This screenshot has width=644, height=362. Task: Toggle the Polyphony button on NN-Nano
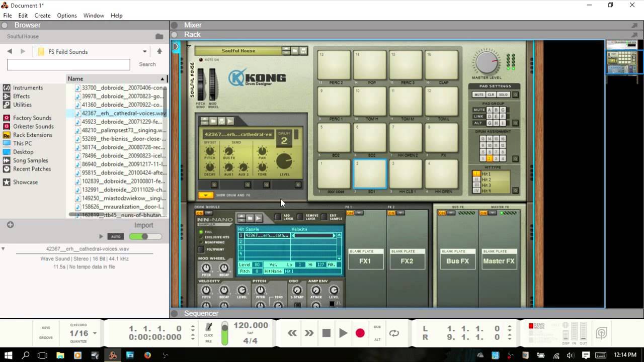pos(201,249)
